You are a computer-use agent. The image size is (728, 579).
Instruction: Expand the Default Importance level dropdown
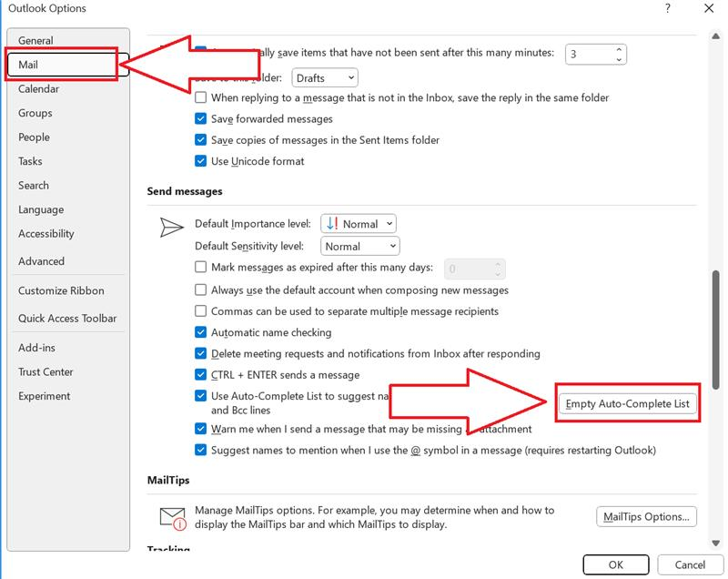[359, 224]
